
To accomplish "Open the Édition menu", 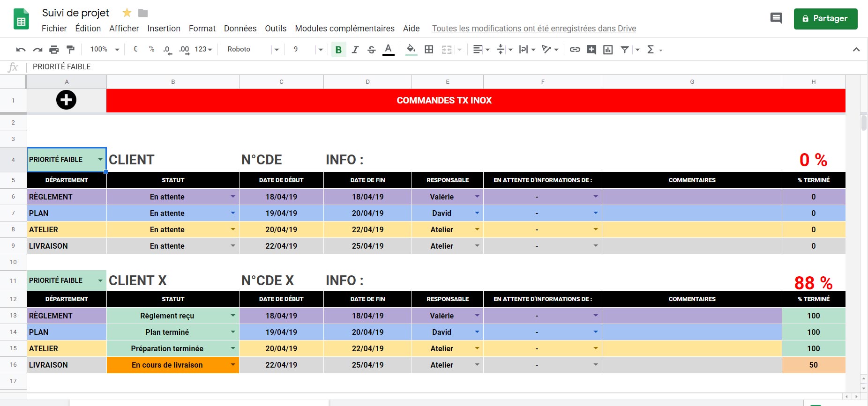I will click(88, 28).
